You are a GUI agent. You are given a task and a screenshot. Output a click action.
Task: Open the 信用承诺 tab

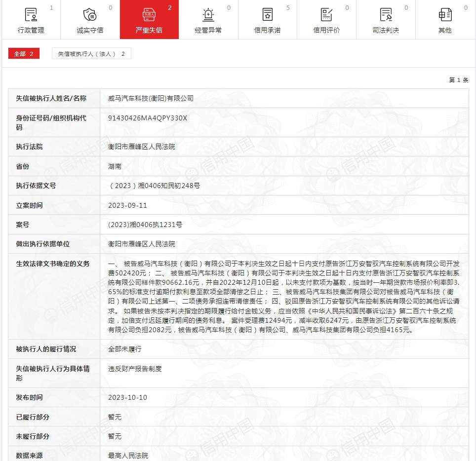[268, 30]
